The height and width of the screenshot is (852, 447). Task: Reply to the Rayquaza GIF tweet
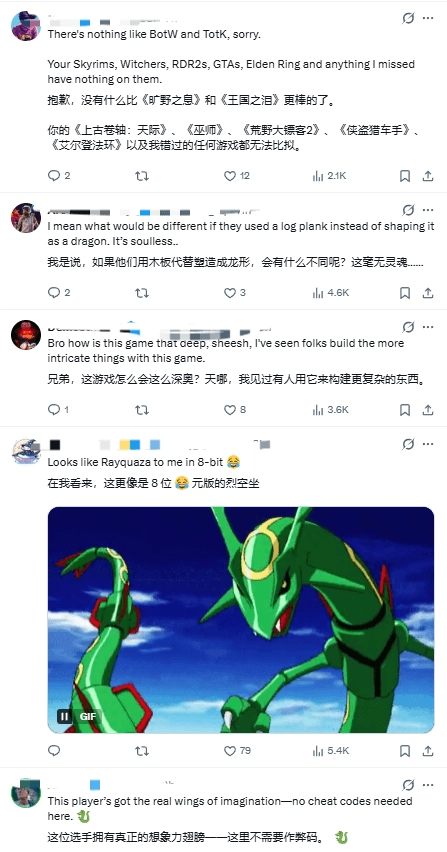coord(54,751)
